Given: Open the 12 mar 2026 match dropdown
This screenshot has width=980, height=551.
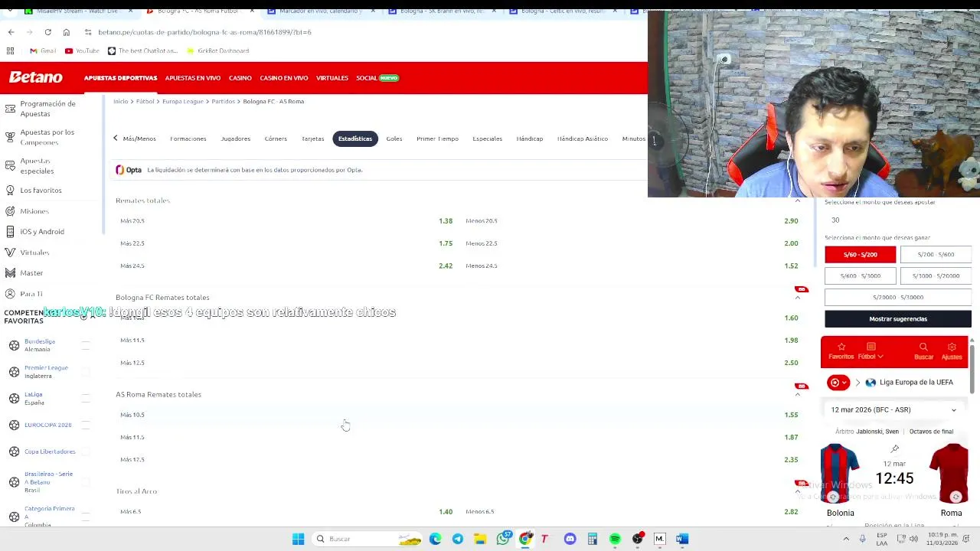Looking at the screenshot, I should pos(894,409).
